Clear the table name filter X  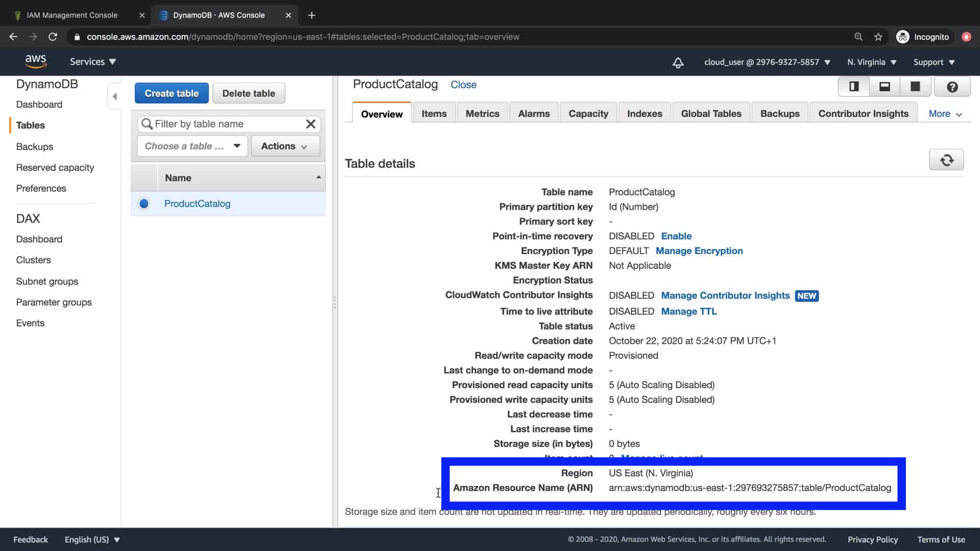[x=310, y=124]
